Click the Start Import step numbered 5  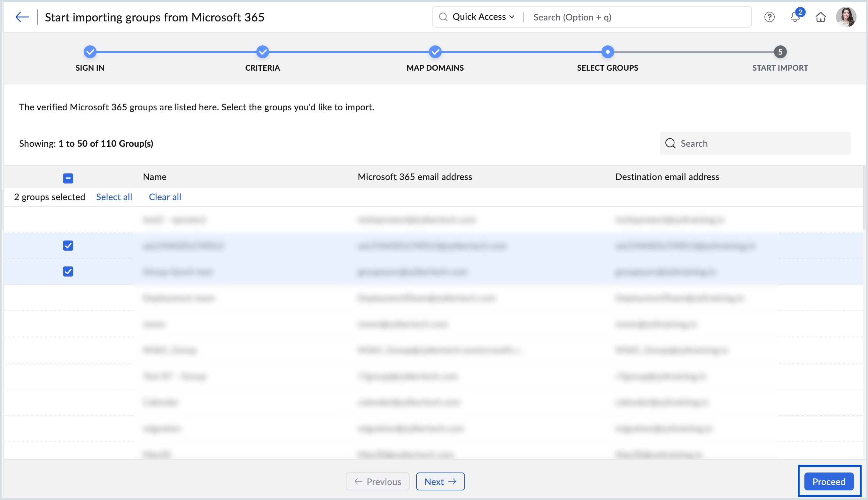coord(780,52)
